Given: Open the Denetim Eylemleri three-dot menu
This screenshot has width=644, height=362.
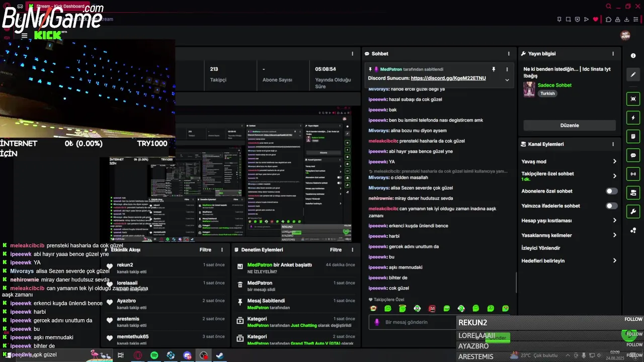Looking at the screenshot, I should tap(352, 250).
